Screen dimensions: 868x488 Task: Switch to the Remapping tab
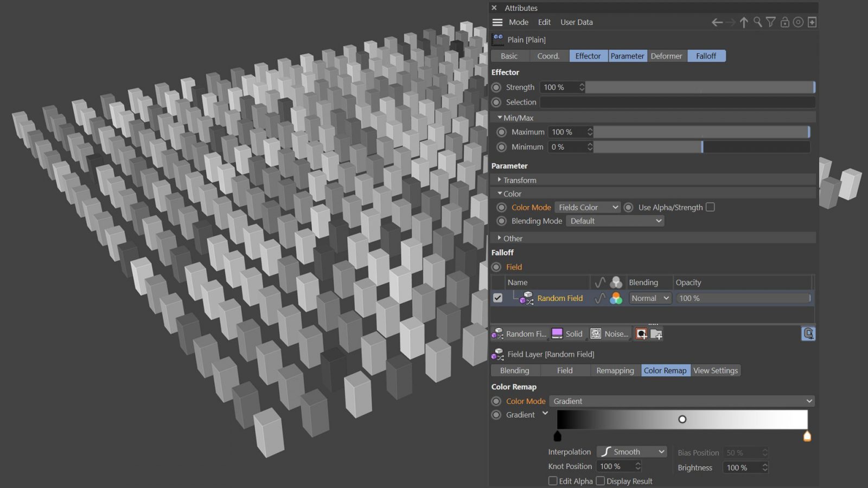click(x=615, y=370)
